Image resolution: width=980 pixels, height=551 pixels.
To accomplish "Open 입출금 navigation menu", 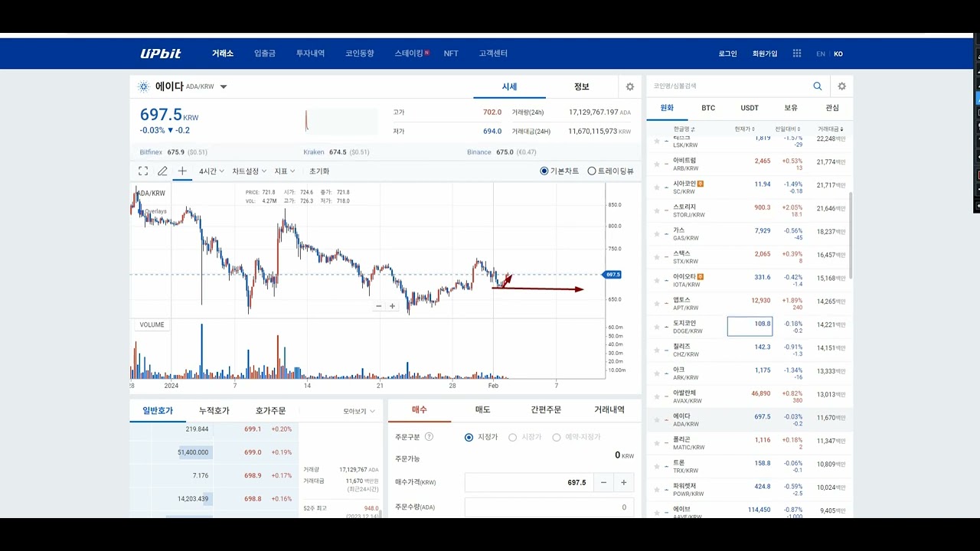I will tap(265, 54).
